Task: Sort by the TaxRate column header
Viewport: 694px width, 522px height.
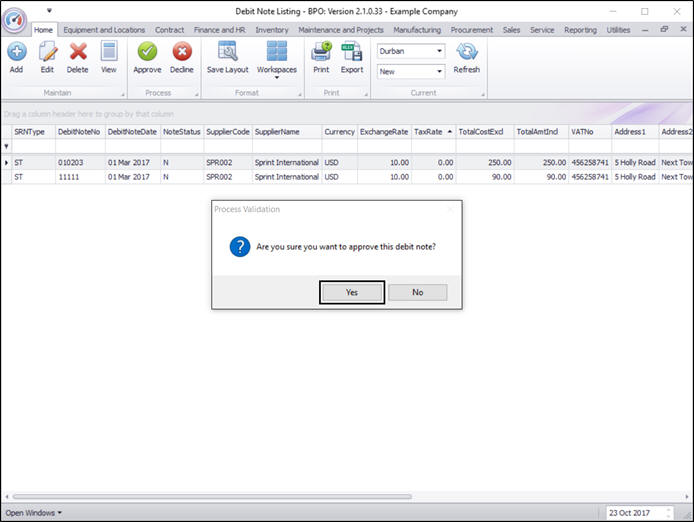Action: 433,131
